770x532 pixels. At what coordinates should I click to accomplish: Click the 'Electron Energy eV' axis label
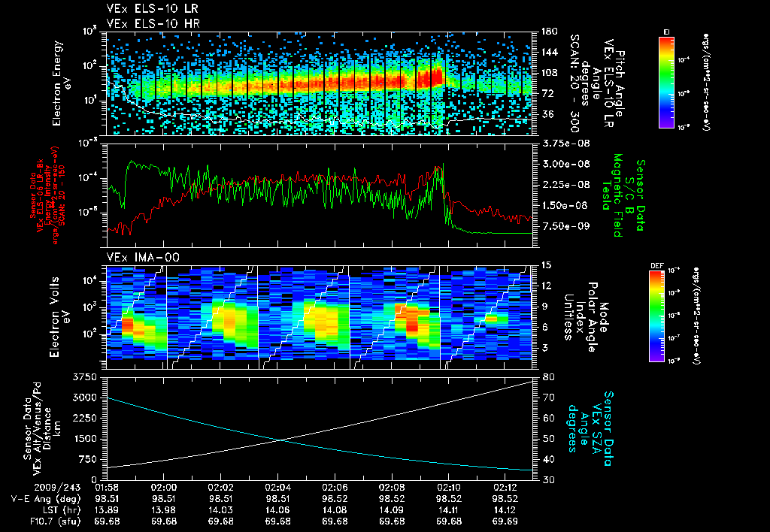(x=62, y=83)
